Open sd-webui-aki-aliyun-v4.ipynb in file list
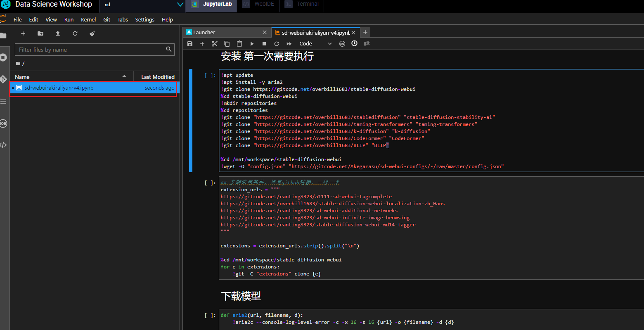 59,88
